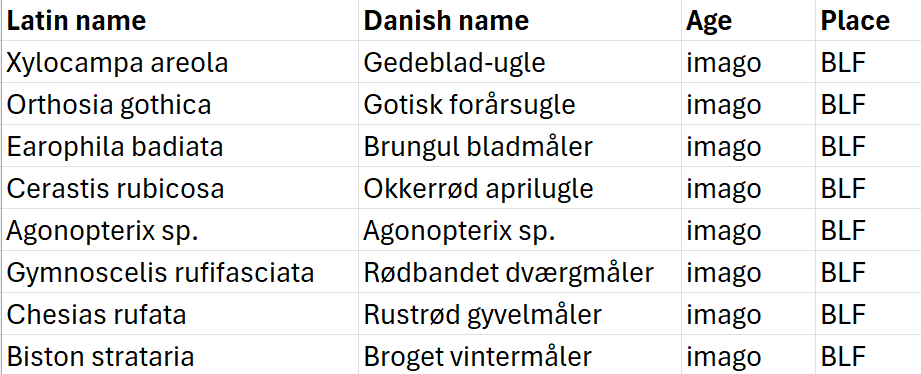Select the Gotisk forårsugle cell

520,104
